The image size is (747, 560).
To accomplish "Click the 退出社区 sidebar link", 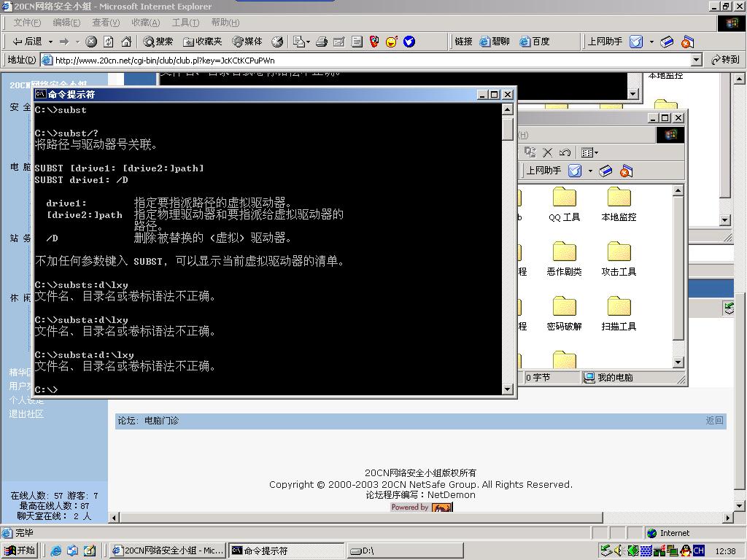I will tap(26, 414).
